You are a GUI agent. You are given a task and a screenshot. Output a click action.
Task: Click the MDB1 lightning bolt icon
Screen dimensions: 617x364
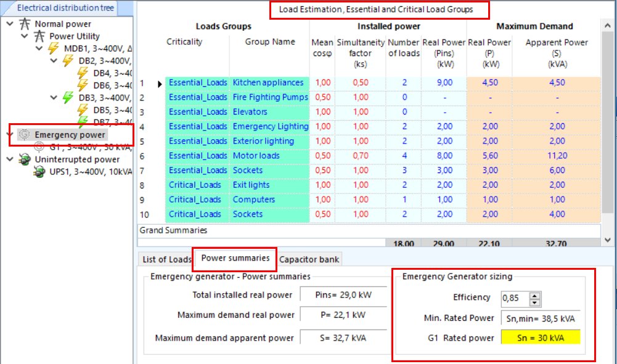coord(54,48)
